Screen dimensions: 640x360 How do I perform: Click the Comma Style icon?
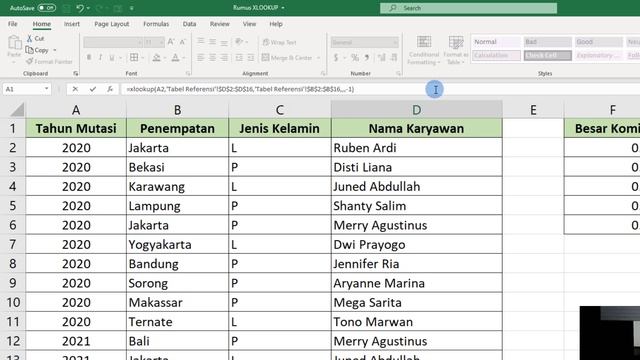[367, 58]
